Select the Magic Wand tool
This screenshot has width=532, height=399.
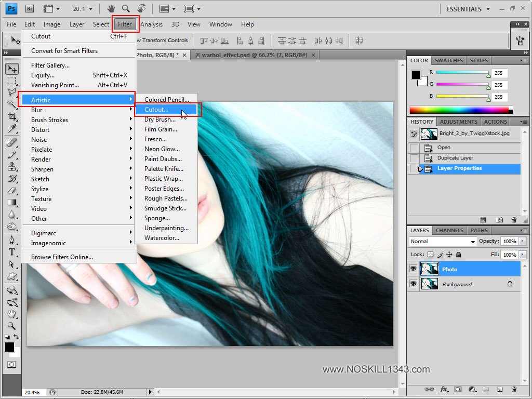pyautogui.click(x=12, y=104)
